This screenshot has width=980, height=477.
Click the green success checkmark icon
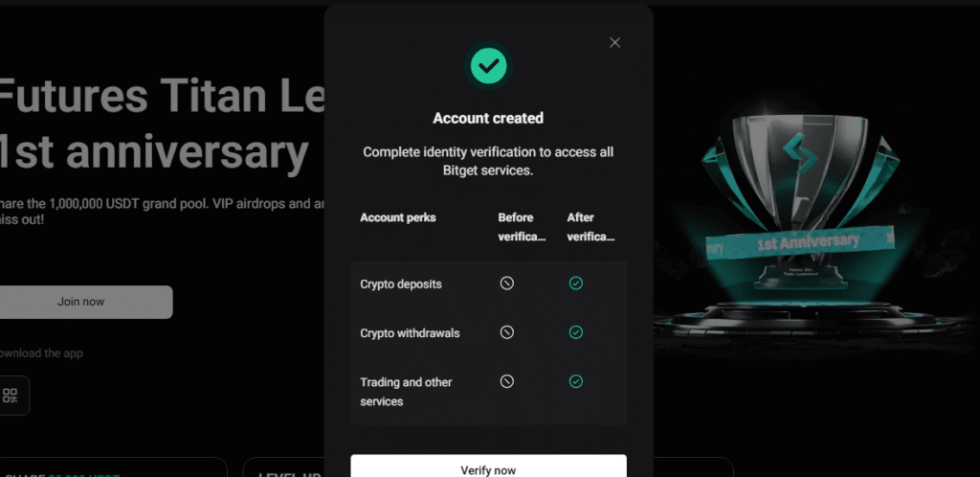click(488, 66)
